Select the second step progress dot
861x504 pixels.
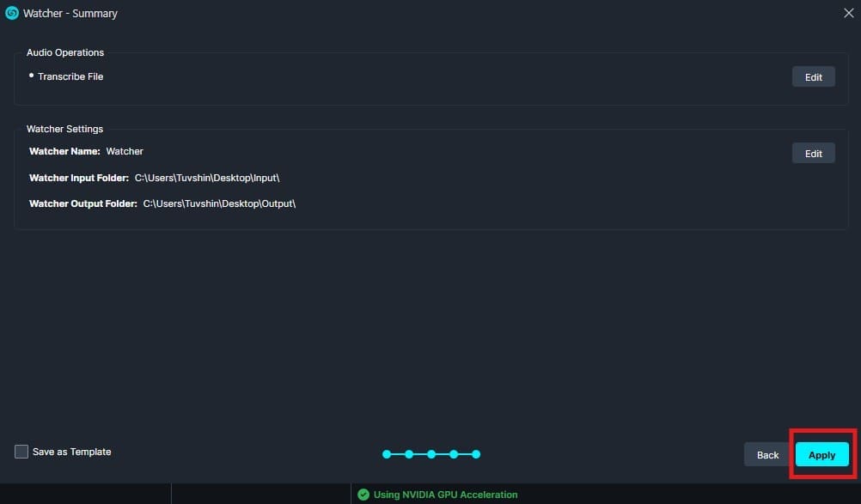pyautogui.click(x=409, y=454)
